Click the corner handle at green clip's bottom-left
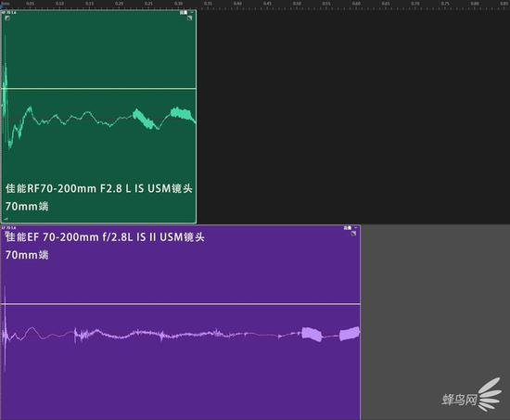The width and height of the screenshot is (510, 420). (x=6, y=219)
